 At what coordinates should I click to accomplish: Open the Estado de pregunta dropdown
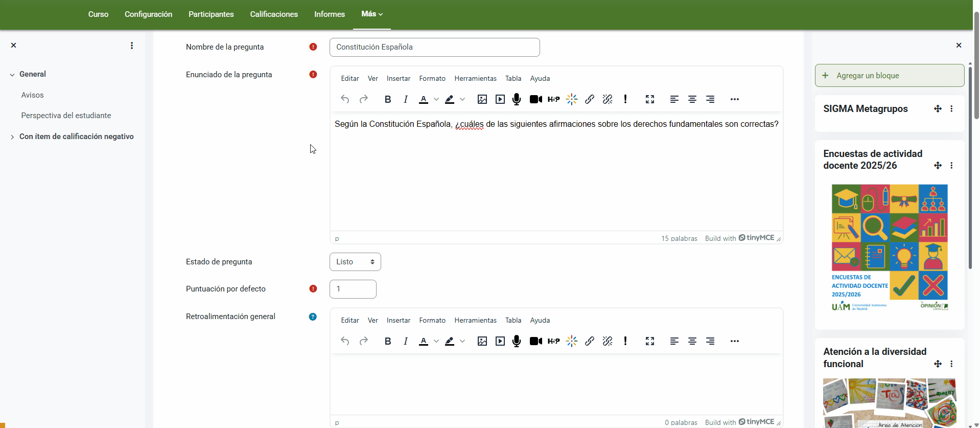(355, 262)
